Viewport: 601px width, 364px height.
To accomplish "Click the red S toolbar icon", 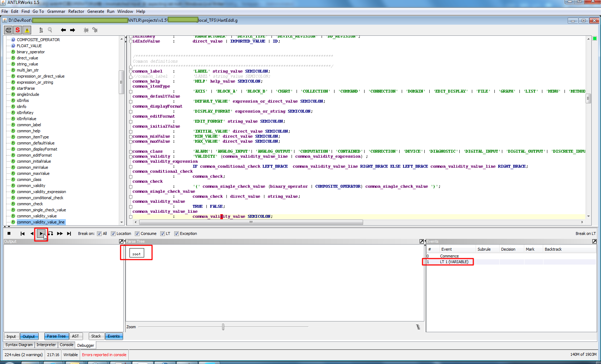I will [x=18, y=30].
